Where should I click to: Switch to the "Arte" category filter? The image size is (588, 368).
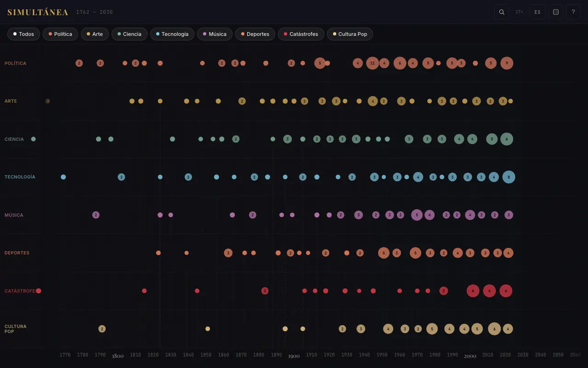pos(95,34)
